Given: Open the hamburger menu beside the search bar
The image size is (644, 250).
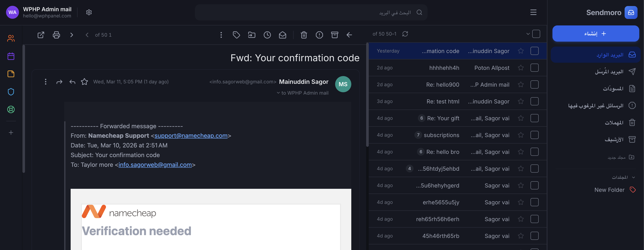Looking at the screenshot, I should (x=533, y=12).
